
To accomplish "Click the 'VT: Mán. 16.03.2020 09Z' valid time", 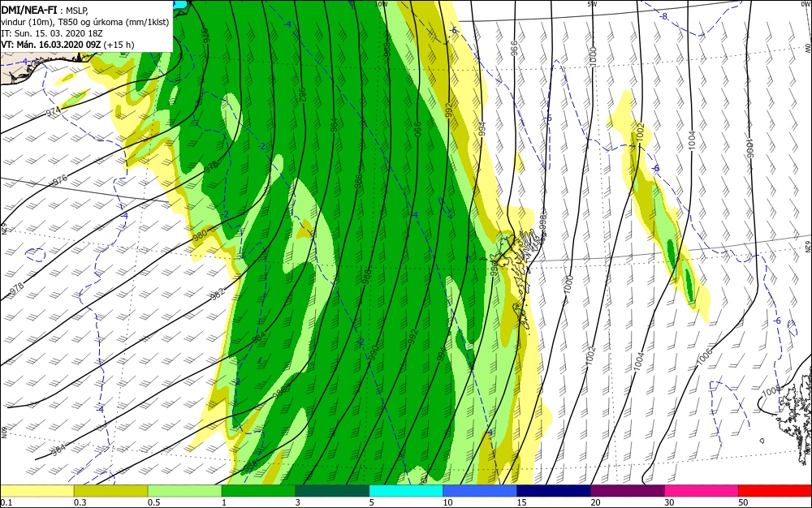I will (50, 45).
